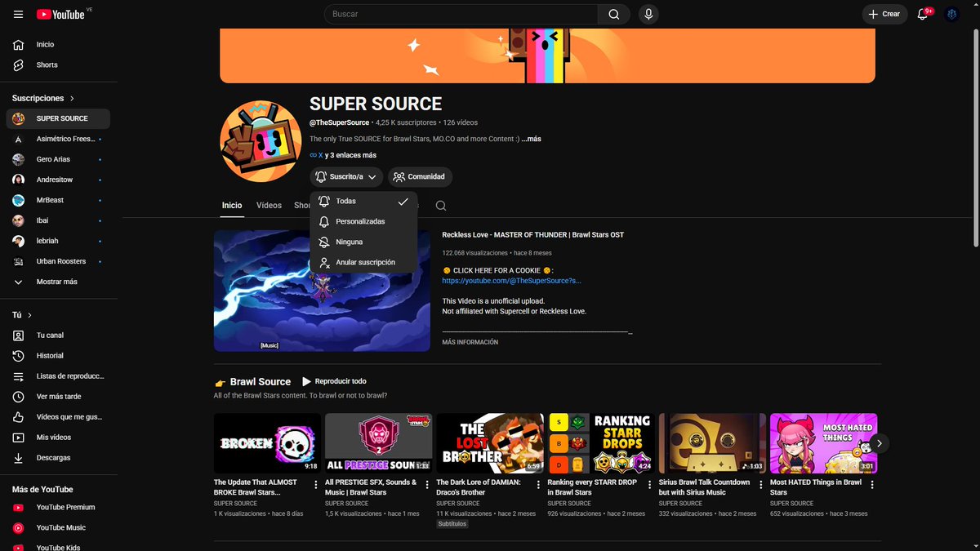Expand Suscripciones section chevron
This screenshot has width=980, height=551.
click(x=72, y=98)
